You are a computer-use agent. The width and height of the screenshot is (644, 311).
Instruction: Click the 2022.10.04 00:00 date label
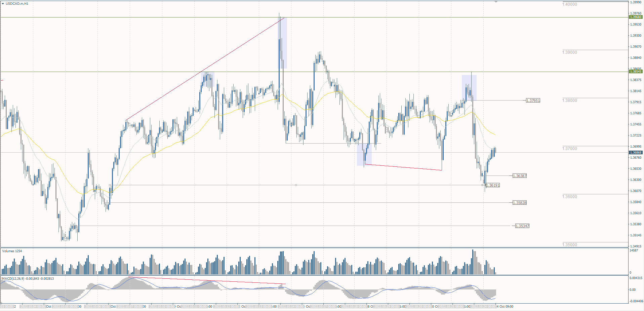(x=33, y=307)
